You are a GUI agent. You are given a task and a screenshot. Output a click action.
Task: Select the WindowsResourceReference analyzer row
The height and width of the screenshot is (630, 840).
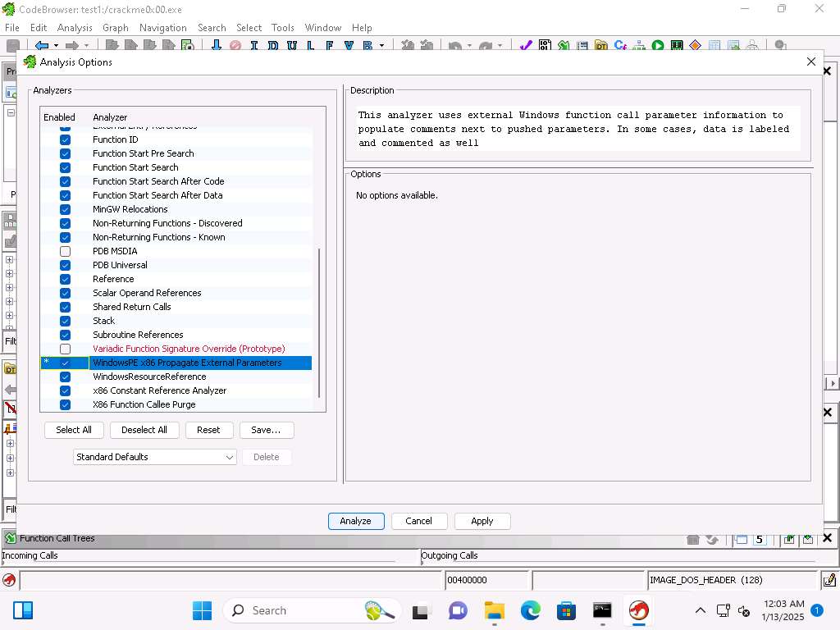coord(149,377)
